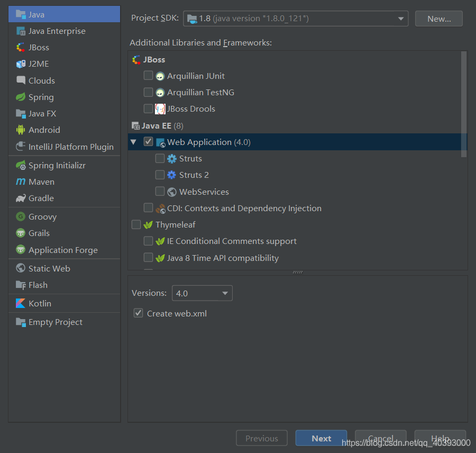476x453 pixels.
Task: Click the Next button
Action: coord(321,438)
